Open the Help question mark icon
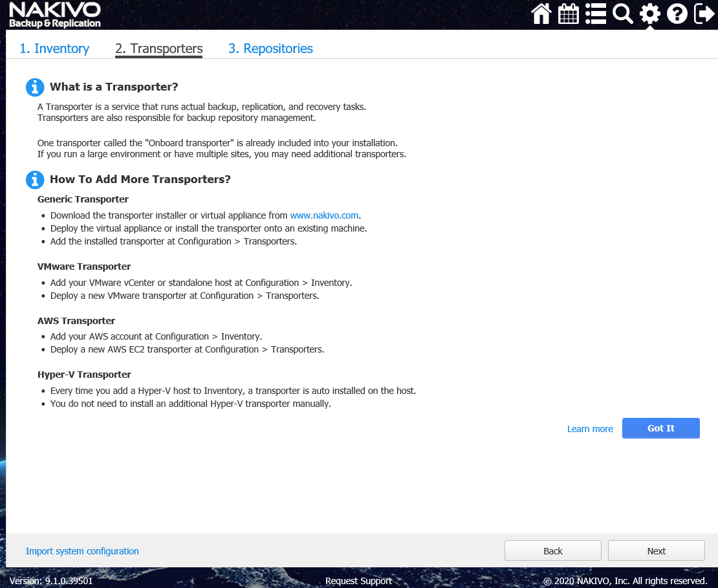The width and height of the screenshot is (718, 588). pos(677,14)
